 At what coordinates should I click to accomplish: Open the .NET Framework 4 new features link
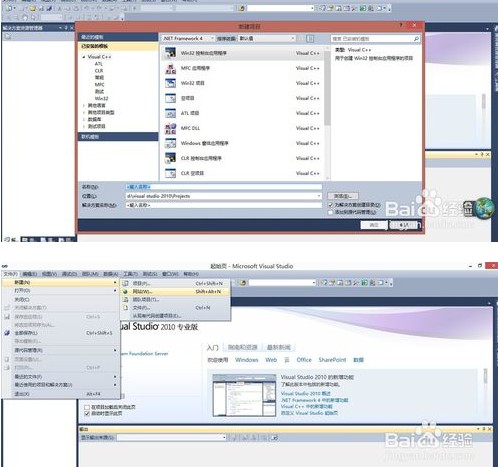pos(314,400)
